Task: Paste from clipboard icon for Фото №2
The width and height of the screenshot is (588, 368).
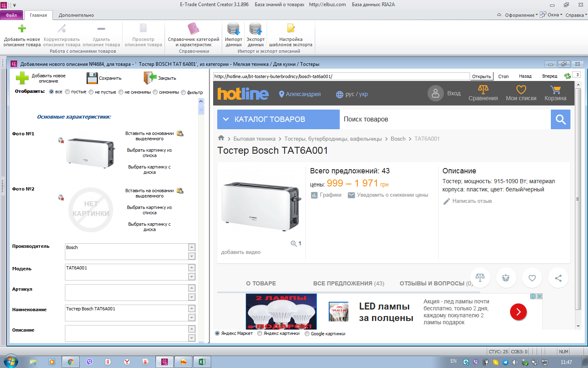Action: (x=180, y=191)
